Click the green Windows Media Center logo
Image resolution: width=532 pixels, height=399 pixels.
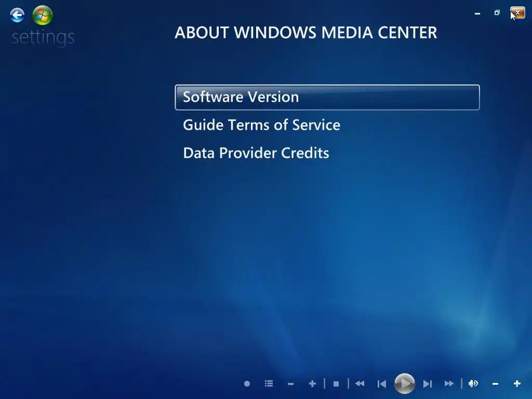pyautogui.click(x=43, y=15)
